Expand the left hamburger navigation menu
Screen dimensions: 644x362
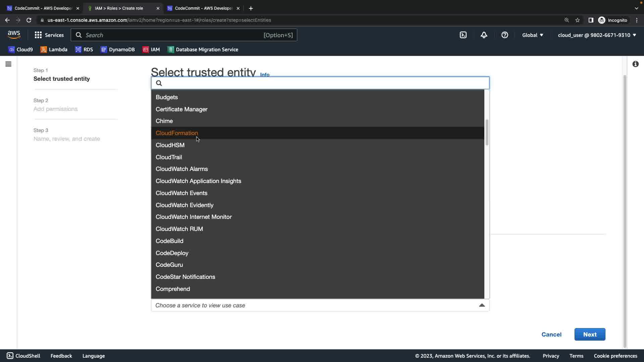point(8,64)
